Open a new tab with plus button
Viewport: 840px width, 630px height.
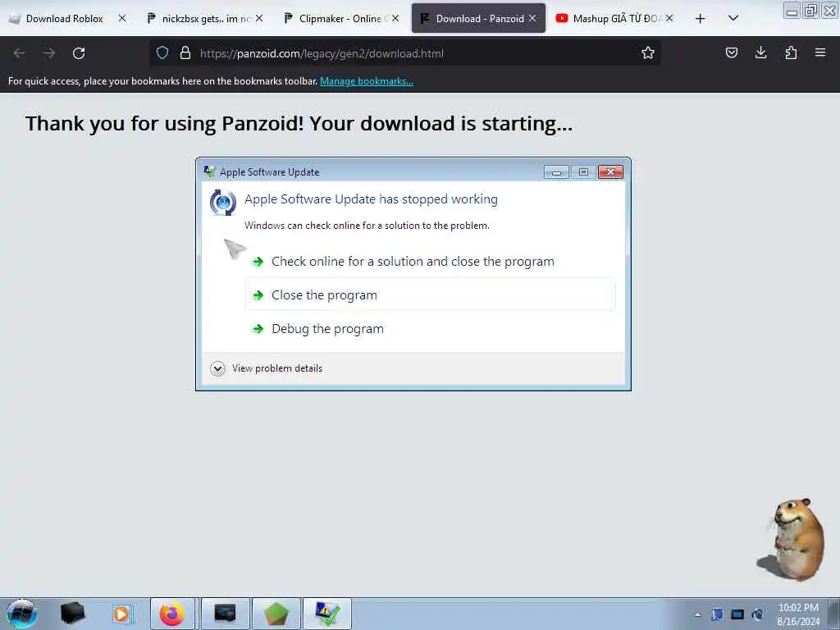pyautogui.click(x=700, y=19)
